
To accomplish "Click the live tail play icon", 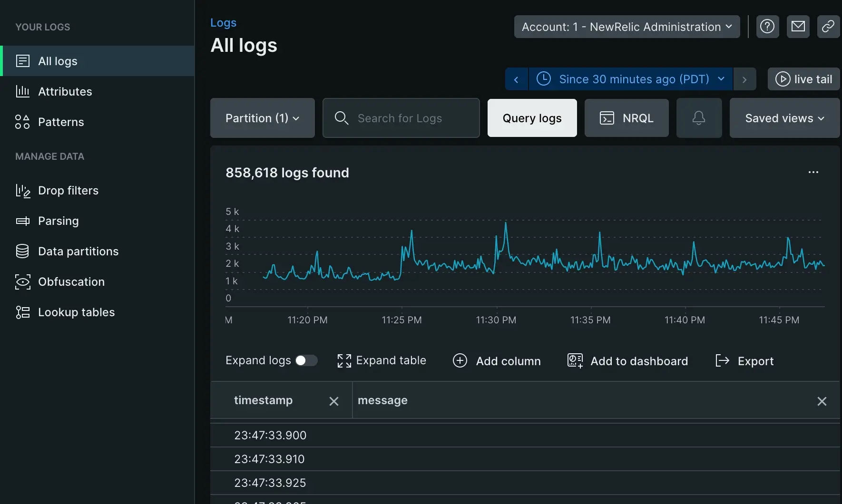I will click(783, 79).
